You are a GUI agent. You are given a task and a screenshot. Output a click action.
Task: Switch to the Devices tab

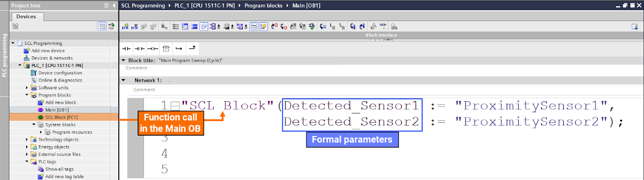coord(26,17)
